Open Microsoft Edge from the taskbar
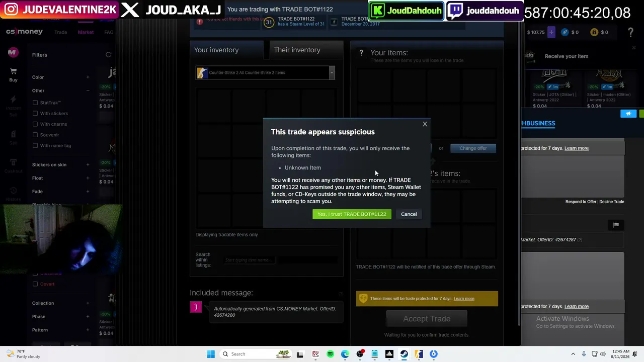 pos(345,354)
